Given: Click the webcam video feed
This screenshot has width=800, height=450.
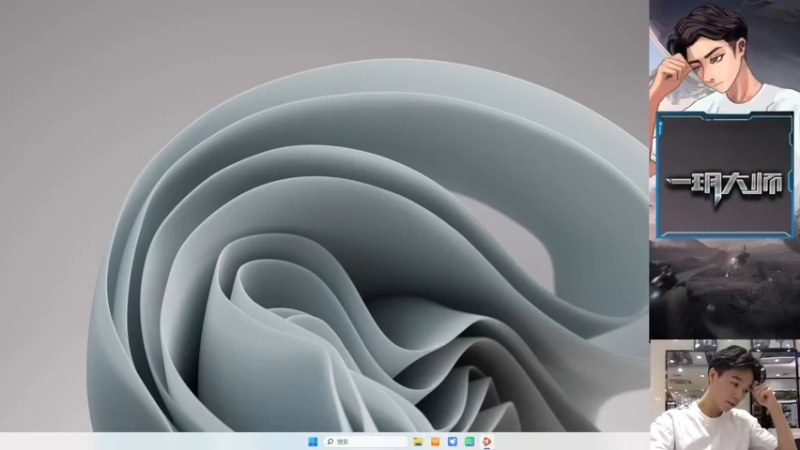Looking at the screenshot, I should pyautogui.click(x=725, y=395).
